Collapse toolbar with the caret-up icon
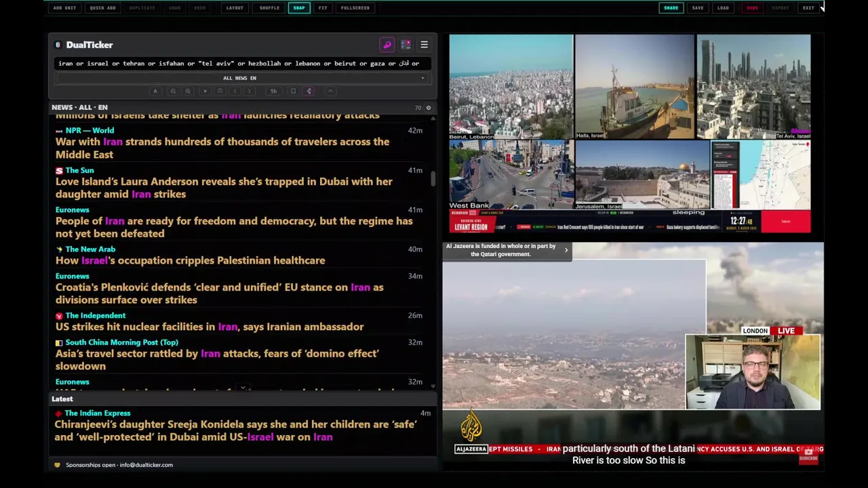The width and height of the screenshot is (868, 488). pyautogui.click(x=330, y=91)
